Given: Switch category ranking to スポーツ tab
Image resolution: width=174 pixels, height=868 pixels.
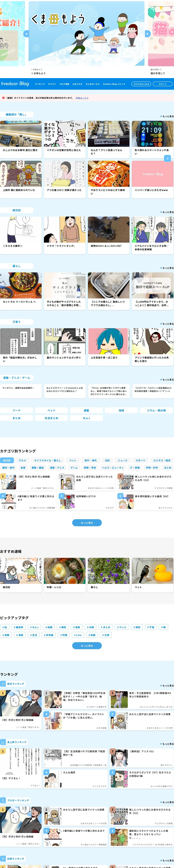Looking at the screenshot, I should coord(141,460).
